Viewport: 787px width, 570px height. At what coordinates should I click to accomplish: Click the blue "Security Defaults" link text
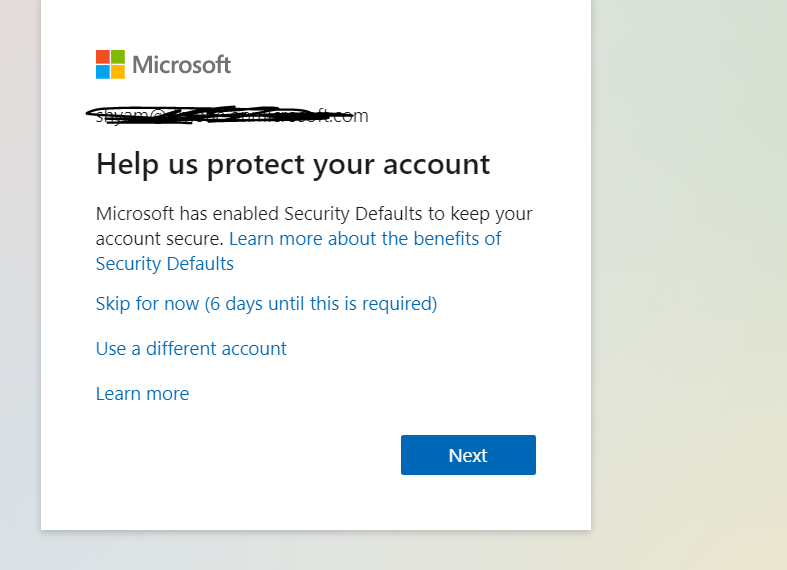point(164,264)
